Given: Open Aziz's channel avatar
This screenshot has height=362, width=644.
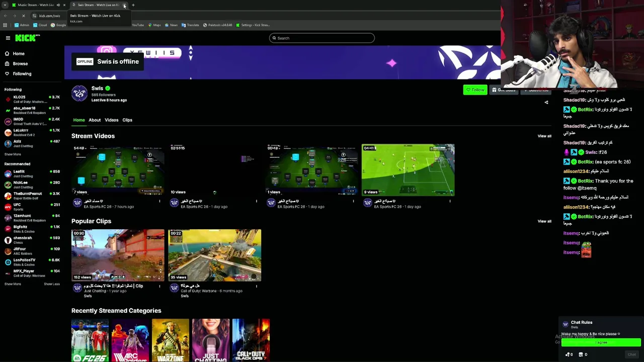Looking at the screenshot, I should click(x=8, y=143).
